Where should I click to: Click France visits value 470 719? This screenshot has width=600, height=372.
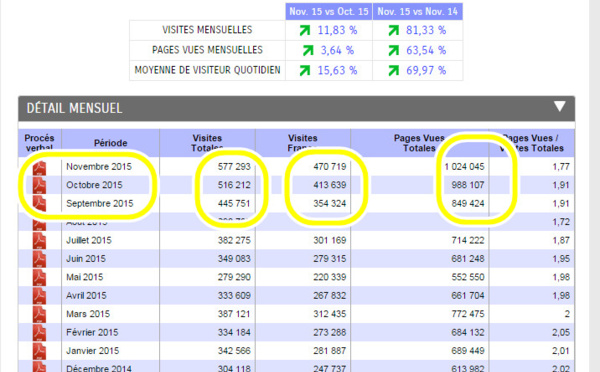click(329, 166)
